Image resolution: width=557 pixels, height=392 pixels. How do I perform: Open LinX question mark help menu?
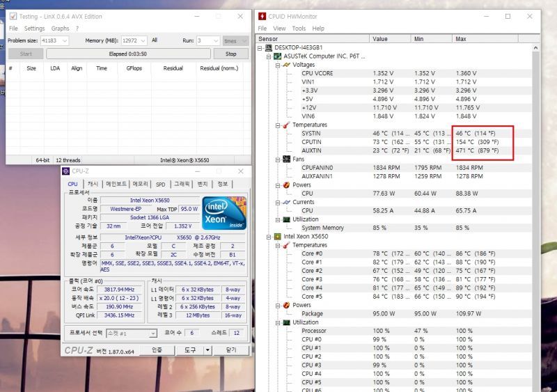coord(77,29)
